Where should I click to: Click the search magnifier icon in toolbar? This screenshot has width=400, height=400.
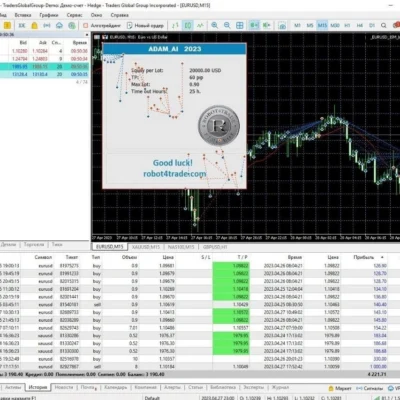(384, 25)
